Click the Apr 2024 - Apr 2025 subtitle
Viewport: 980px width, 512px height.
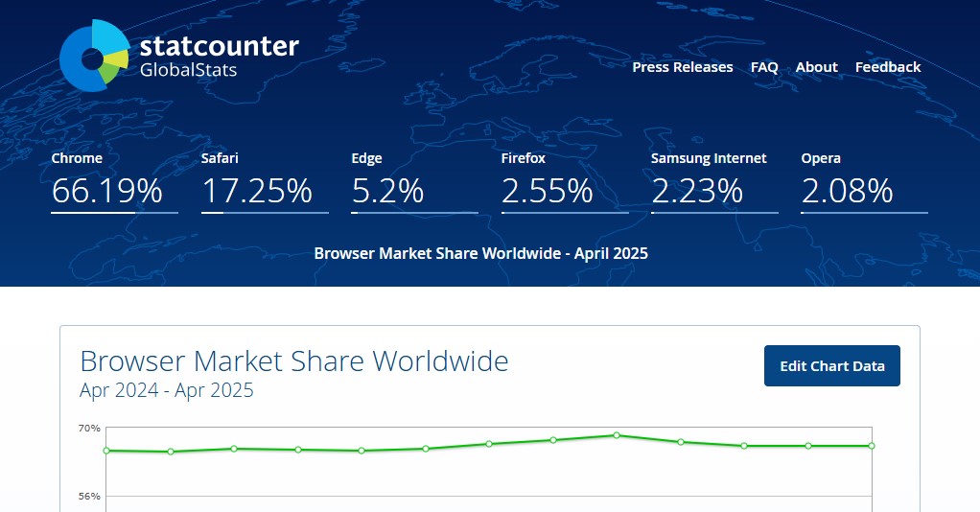coord(166,390)
